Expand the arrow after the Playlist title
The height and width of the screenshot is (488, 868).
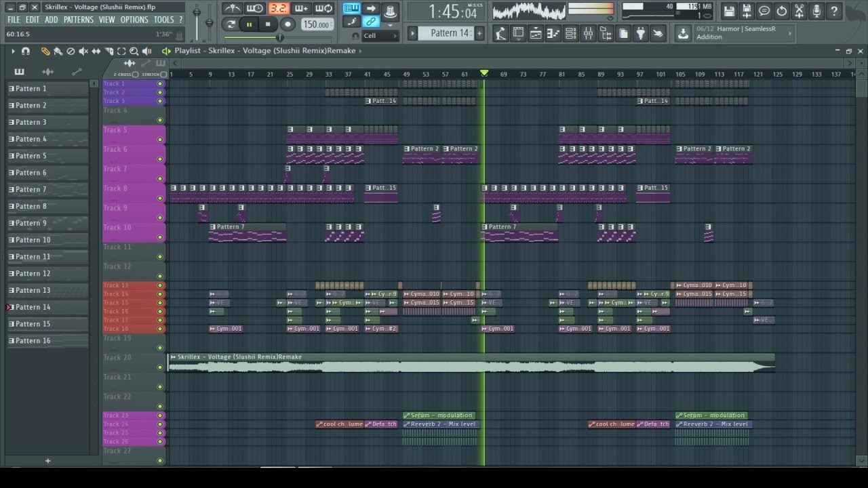click(361, 51)
